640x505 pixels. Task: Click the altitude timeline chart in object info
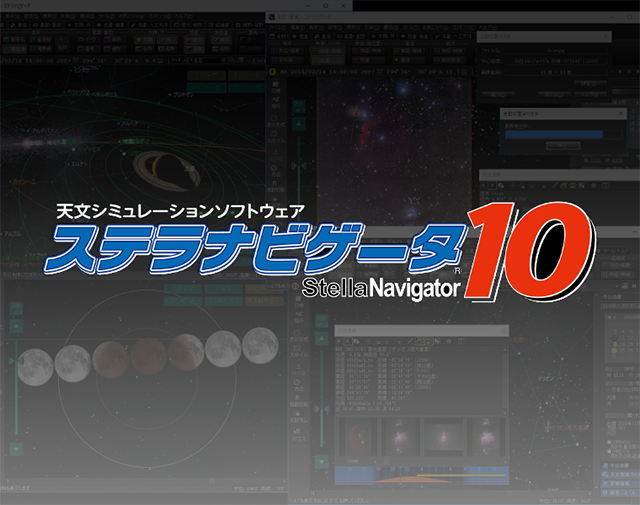(422, 475)
